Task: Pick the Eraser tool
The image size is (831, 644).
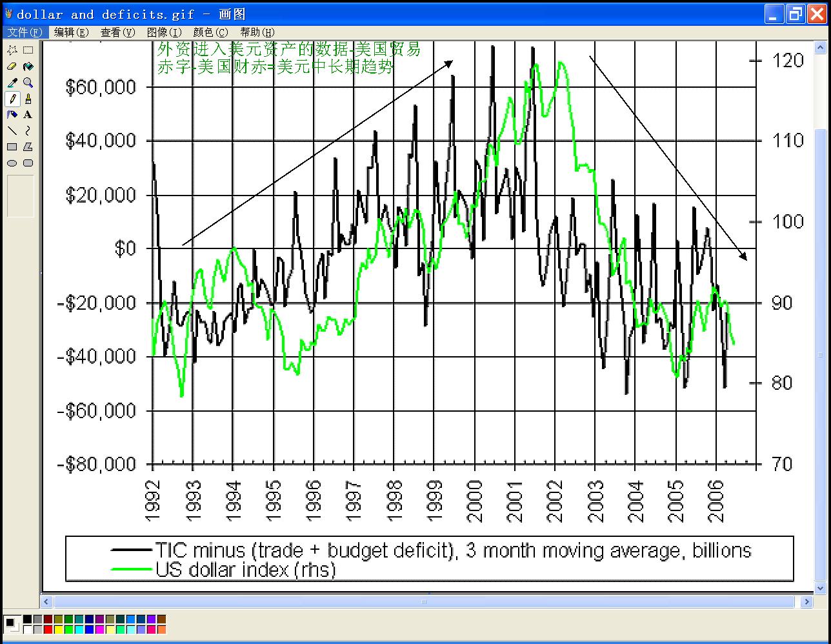Action: 12,66
